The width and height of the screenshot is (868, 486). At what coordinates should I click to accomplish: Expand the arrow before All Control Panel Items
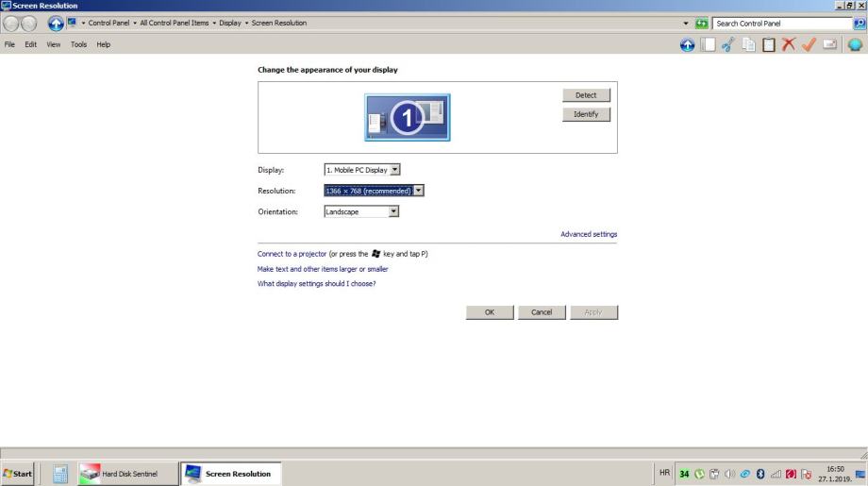135,24
